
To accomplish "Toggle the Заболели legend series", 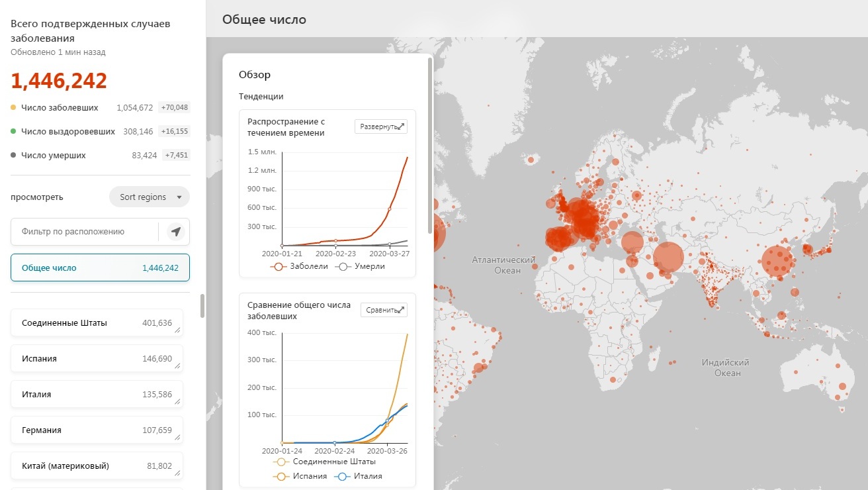I will (x=299, y=266).
